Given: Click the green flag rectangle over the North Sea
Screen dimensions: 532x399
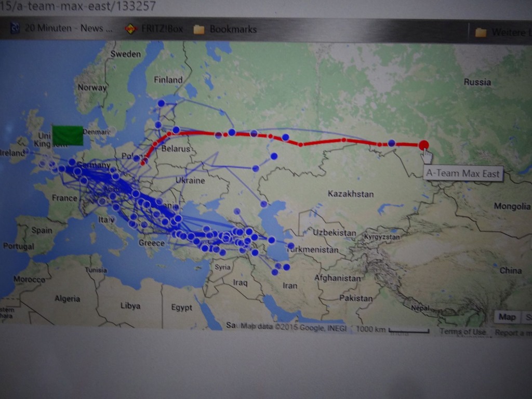Looking at the screenshot, I should tap(68, 135).
